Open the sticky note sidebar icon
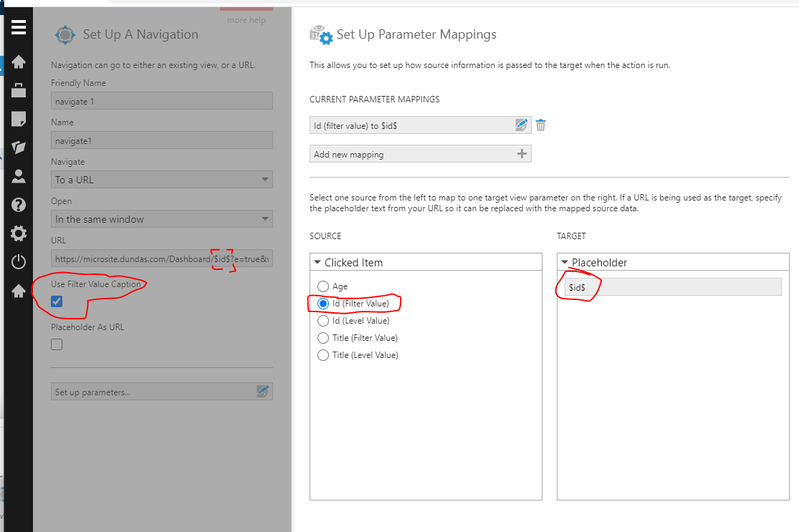The height and width of the screenshot is (532, 799). [x=19, y=119]
